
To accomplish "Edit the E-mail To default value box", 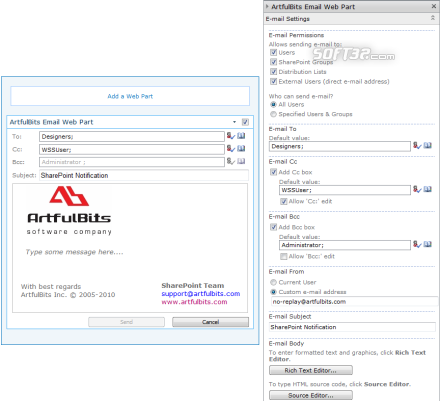I will tap(340, 146).
